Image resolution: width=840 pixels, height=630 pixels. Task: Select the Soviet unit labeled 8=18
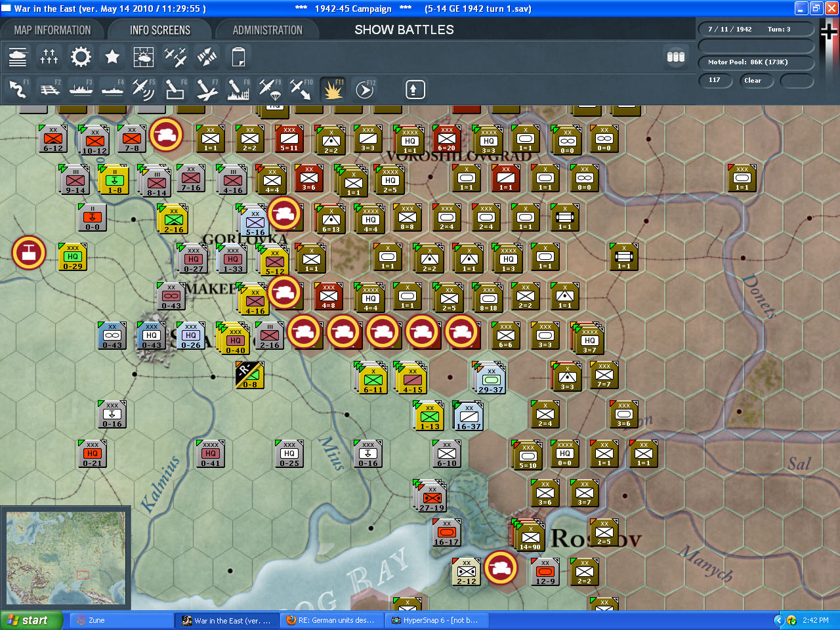pos(488,297)
